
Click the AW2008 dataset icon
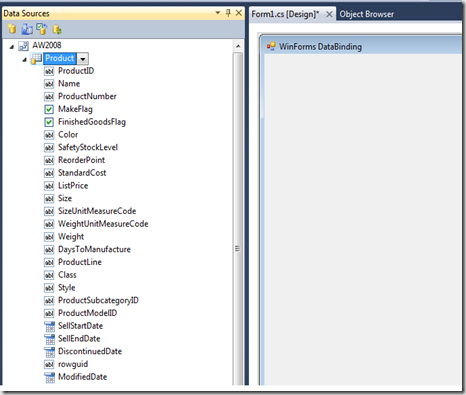tap(23, 46)
